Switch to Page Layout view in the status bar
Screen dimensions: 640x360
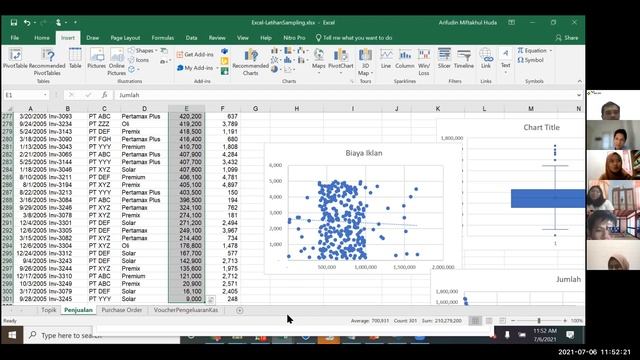(x=489, y=321)
